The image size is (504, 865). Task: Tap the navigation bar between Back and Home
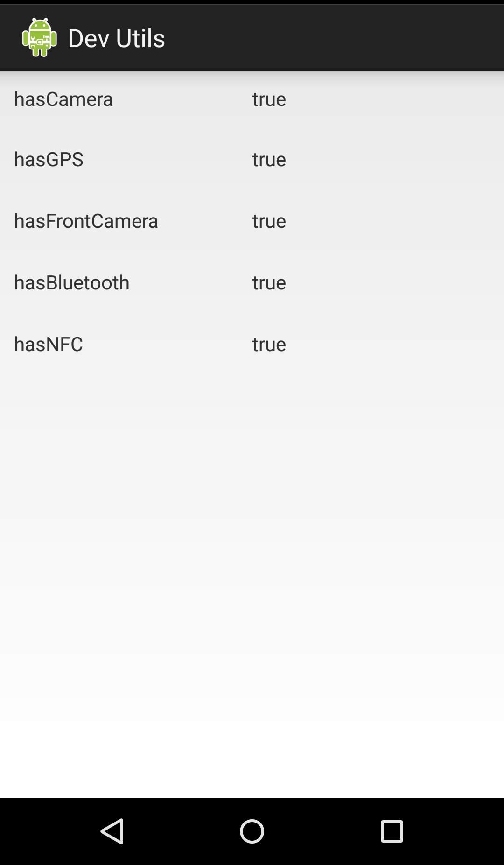click(182, 831)
